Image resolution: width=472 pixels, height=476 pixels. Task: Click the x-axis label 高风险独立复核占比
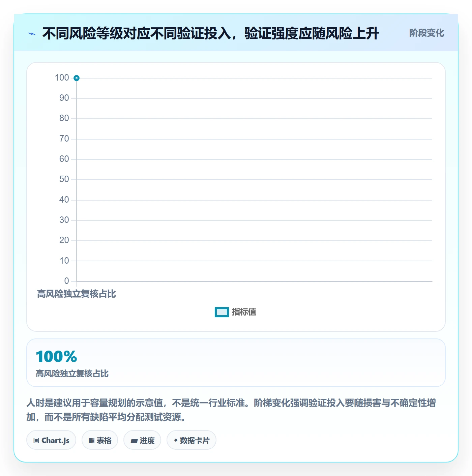click(x=77, y=294)
